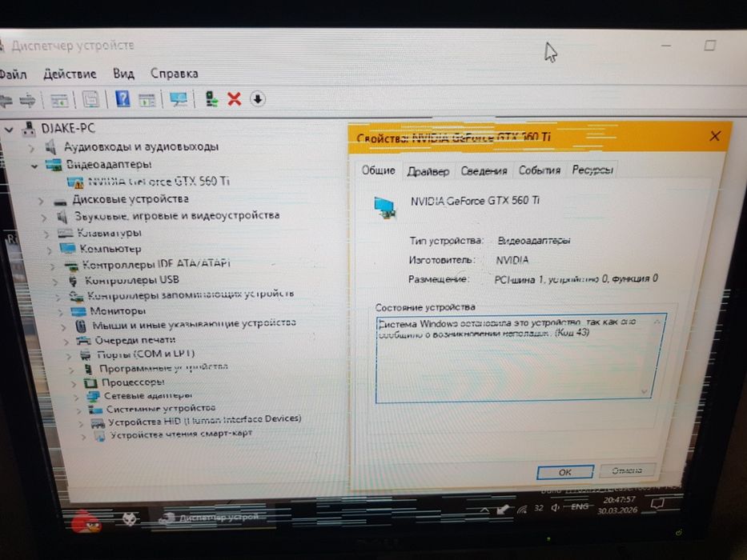Click OK in the properties dialog
Viewport: 747px width, 560px height.
(x=565, y=472)
